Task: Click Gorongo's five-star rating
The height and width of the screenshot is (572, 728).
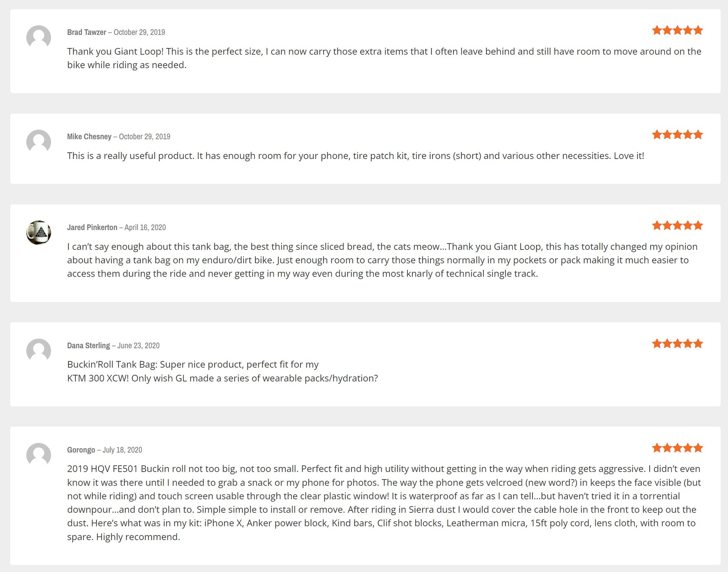Action: pos(677,448)
